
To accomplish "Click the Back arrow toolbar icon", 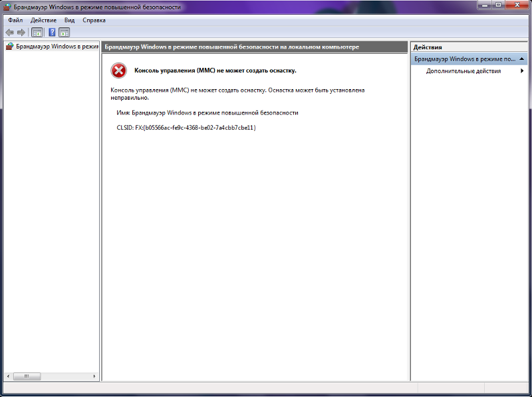I will [x=9, y=33].
